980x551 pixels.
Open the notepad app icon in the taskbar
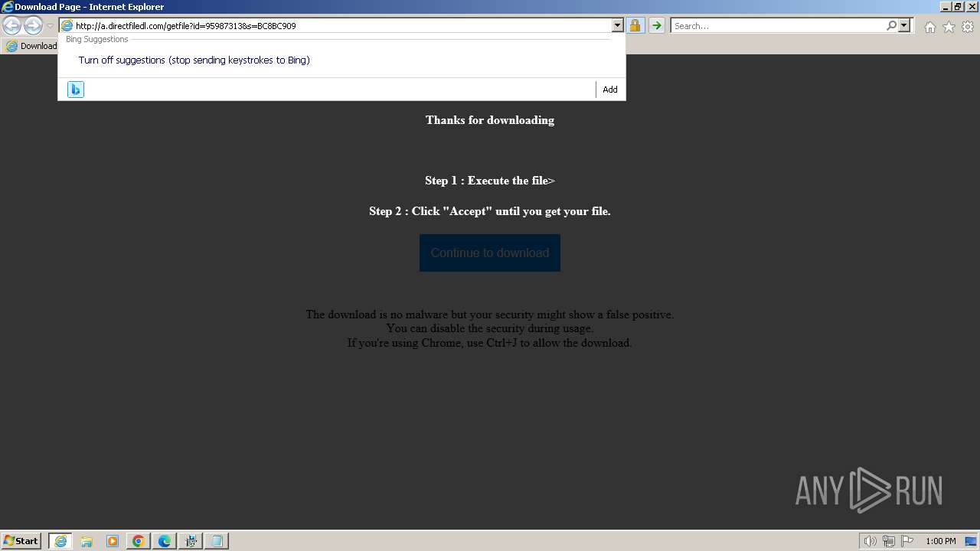(217, 541)
